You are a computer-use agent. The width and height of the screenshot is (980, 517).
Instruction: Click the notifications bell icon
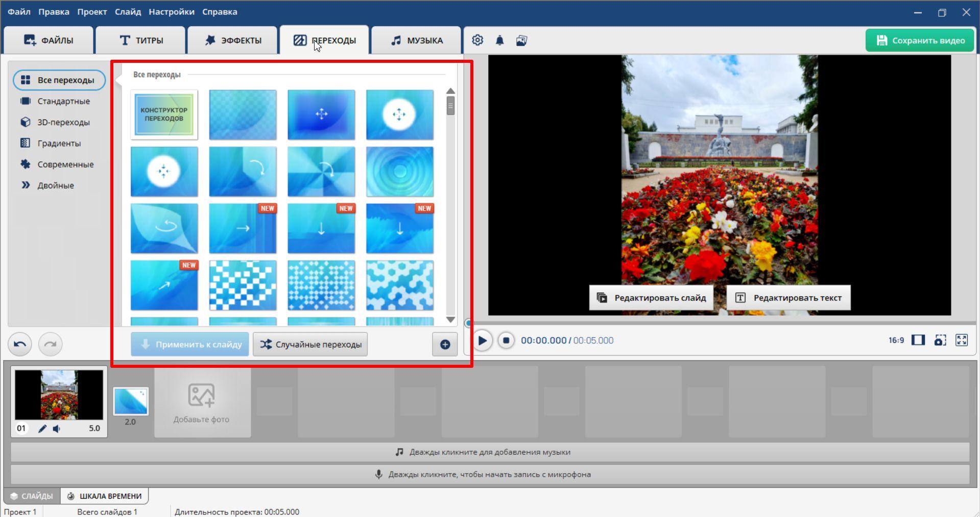tap(499, 40)
